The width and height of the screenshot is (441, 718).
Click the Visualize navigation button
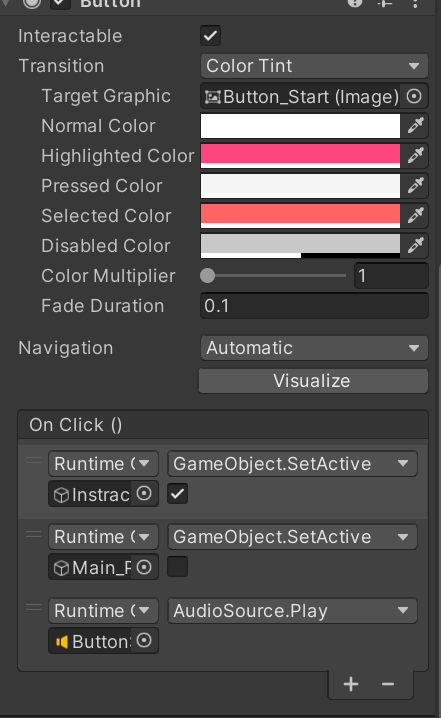tap(313, 381)
